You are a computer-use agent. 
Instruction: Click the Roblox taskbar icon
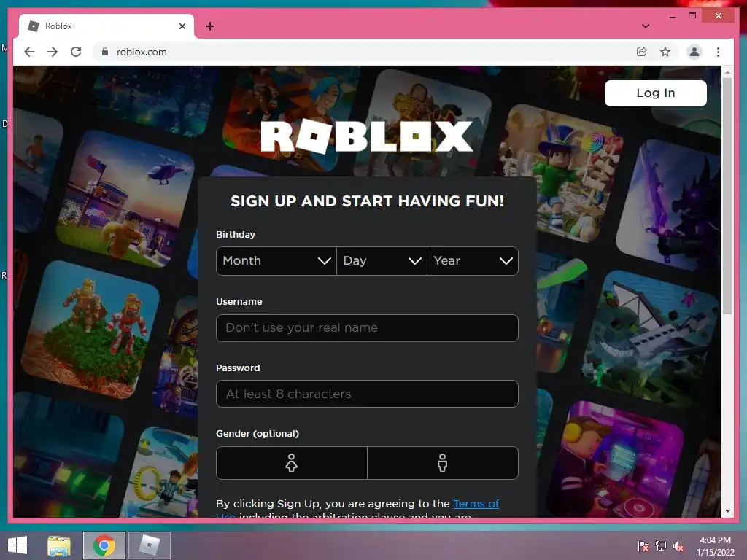[x=149, y=545]
